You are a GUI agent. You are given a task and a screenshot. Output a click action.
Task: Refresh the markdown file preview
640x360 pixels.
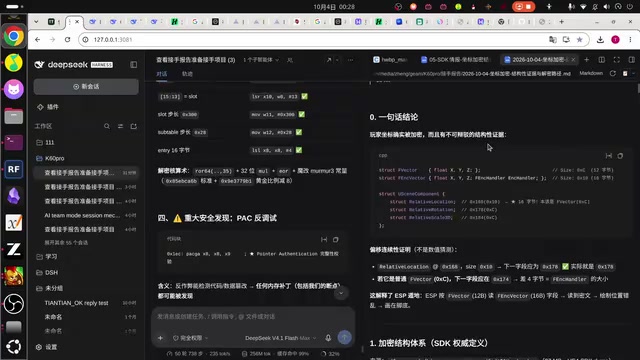pyautogui.click(x=613, y=73)
